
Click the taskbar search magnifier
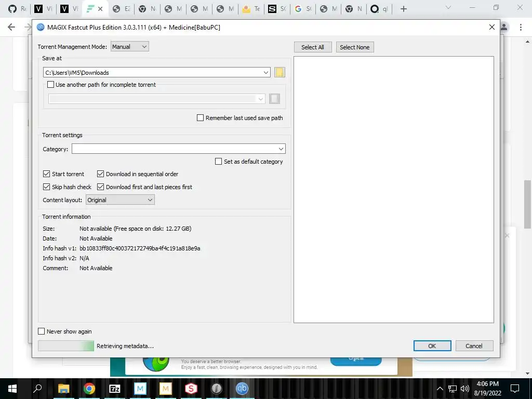37,389
